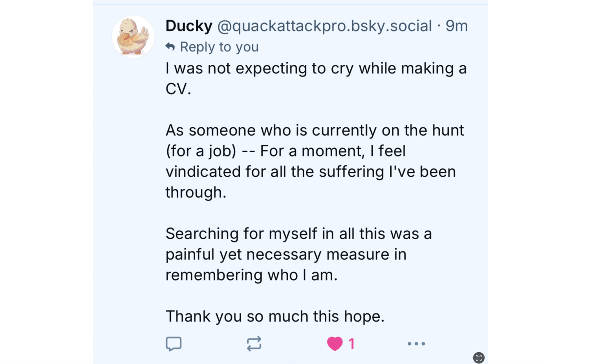
Task: Click the reply arrow icon beside 'Reply to you'
Action: [170, 47]
